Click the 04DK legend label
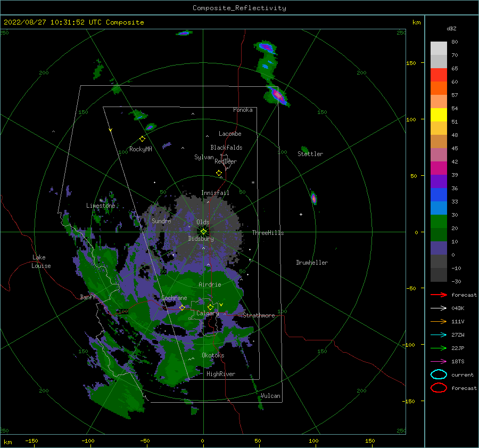The image size is (479, 448). click(458, 308)
